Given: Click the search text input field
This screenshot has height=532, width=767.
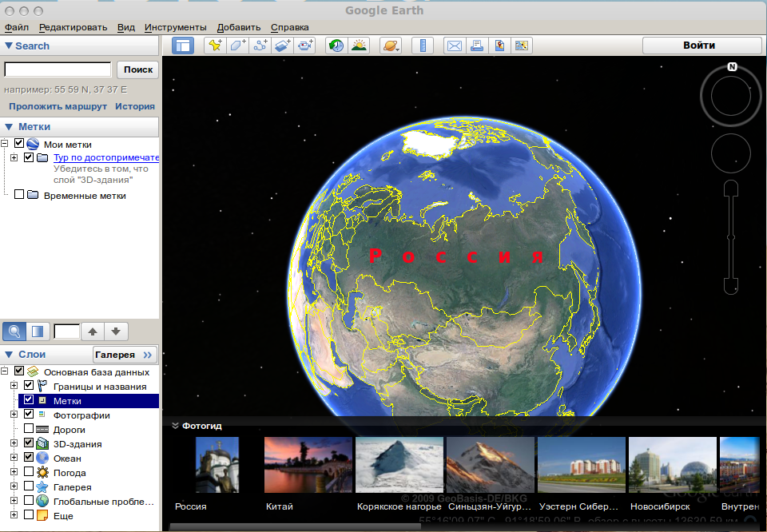Looking at the screenshot, I should click(x=58, y=69).
